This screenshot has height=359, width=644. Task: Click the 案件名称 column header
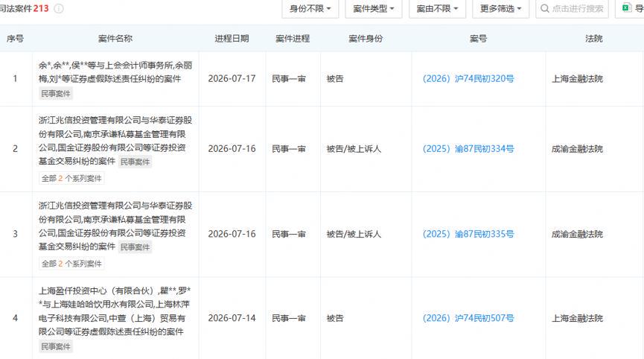(x=115, y=38)
